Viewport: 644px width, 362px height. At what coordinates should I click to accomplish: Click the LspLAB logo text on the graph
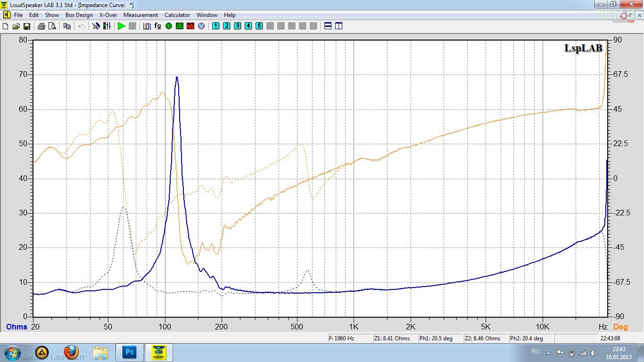583,49
